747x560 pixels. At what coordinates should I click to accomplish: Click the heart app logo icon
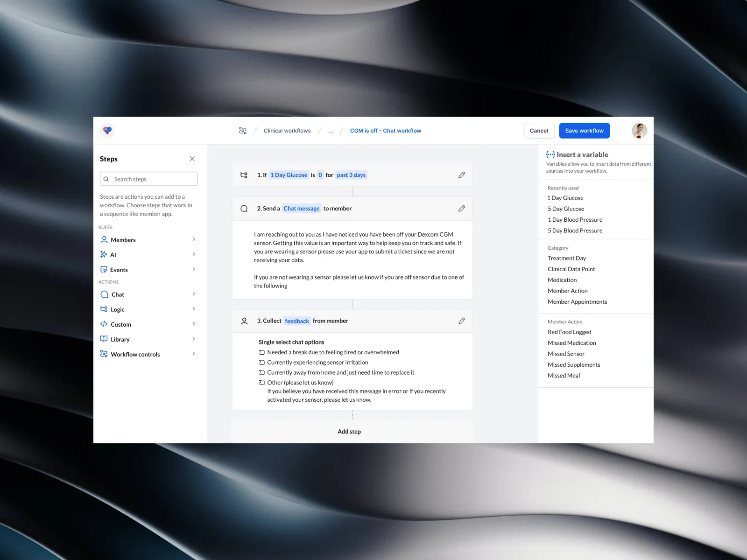tap(107, 131)
